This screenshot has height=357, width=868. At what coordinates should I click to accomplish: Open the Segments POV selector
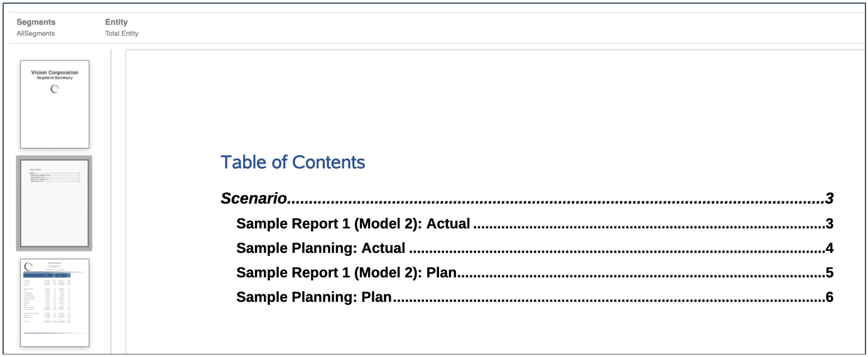(x=36, y=22)
